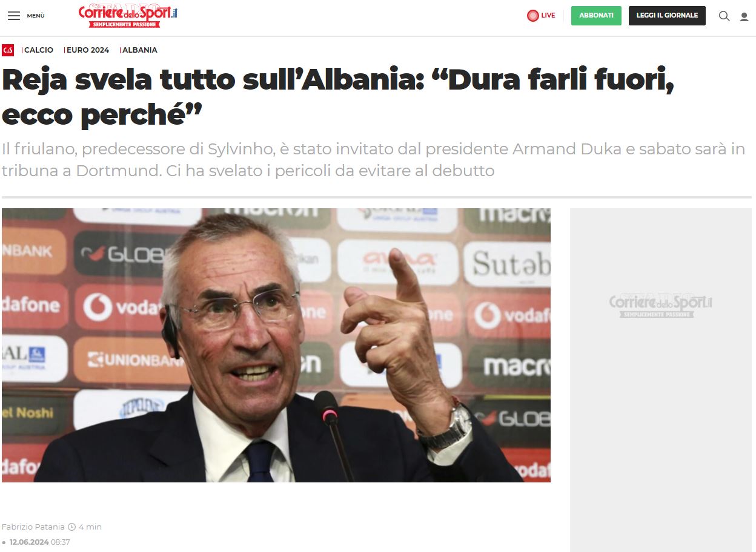Open the hamburger menu icon
The image size is (756, 552).
(14, 16)
